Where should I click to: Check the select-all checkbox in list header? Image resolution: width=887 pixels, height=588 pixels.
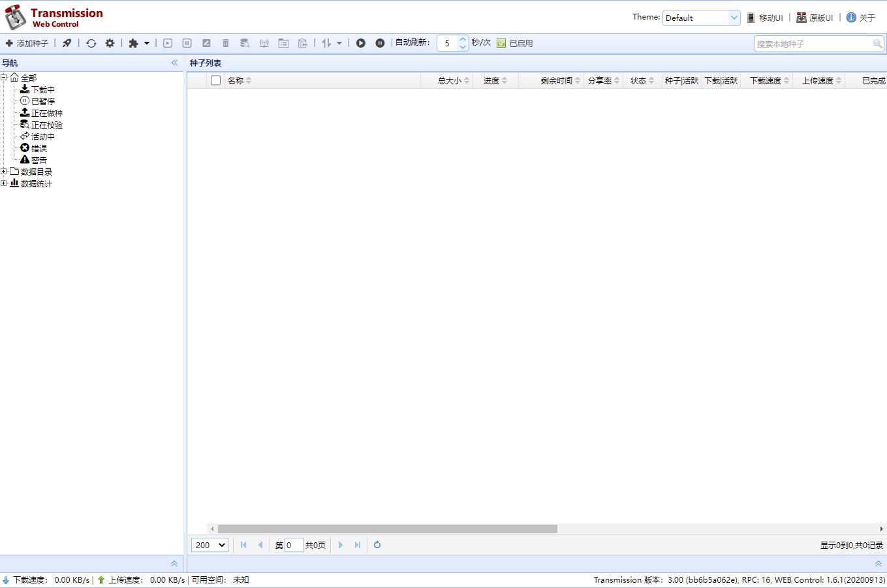tap(215, 80)
